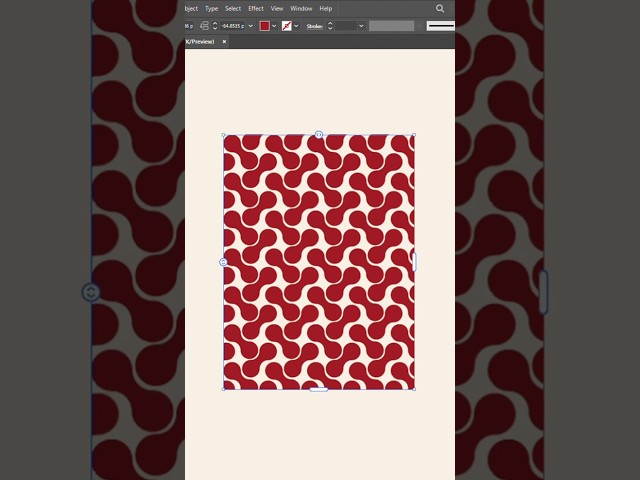640x480 pixels.
Task: Open the Window menu
Action: click(x=301, y=9)
